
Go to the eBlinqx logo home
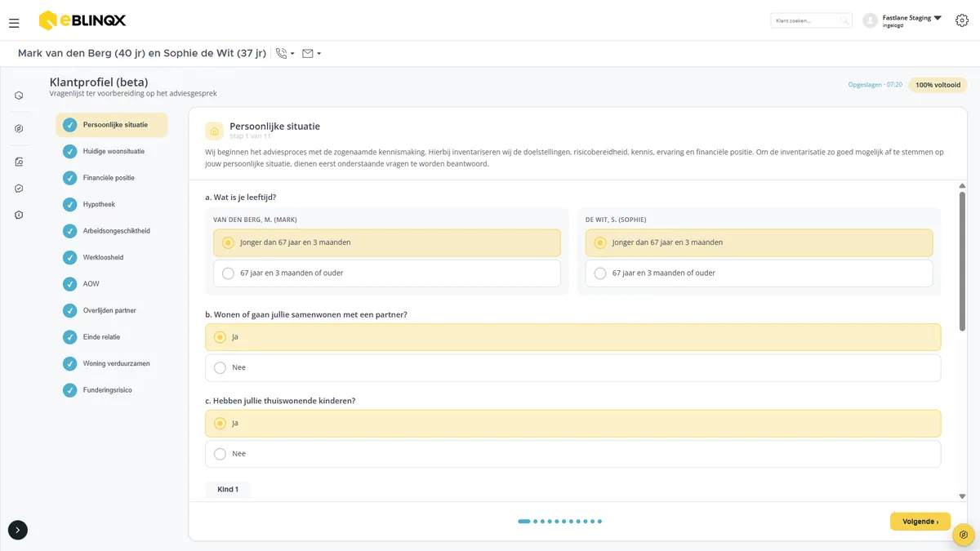[82, 20]
